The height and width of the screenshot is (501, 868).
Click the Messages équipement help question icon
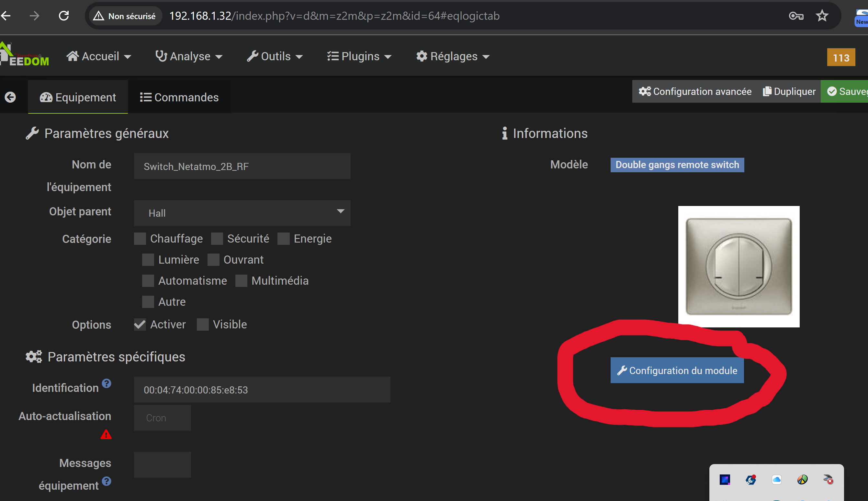[107, 481]
